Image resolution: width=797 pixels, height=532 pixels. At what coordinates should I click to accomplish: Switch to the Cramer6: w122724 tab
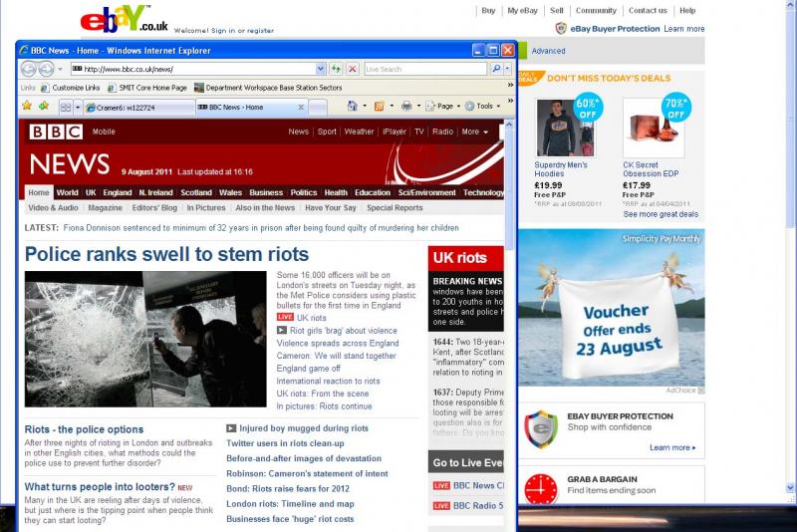(x=139, y=108)
